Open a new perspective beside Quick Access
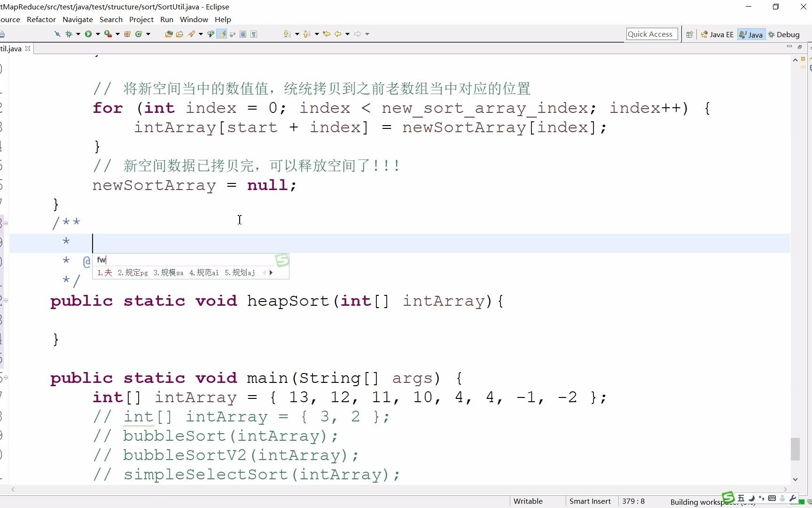 689,34
